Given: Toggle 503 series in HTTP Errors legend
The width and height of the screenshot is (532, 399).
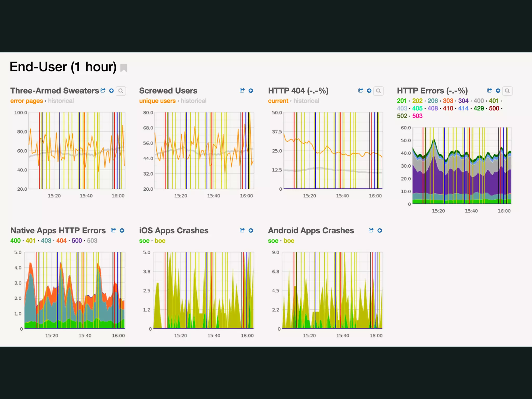Looking at the screenshot, I should 417,116.
